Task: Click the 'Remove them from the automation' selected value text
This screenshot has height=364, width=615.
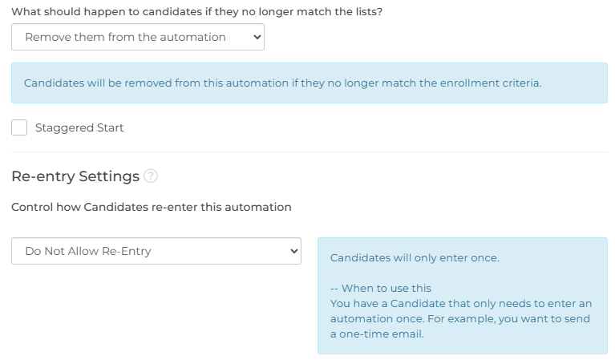Action: point(126,37)
